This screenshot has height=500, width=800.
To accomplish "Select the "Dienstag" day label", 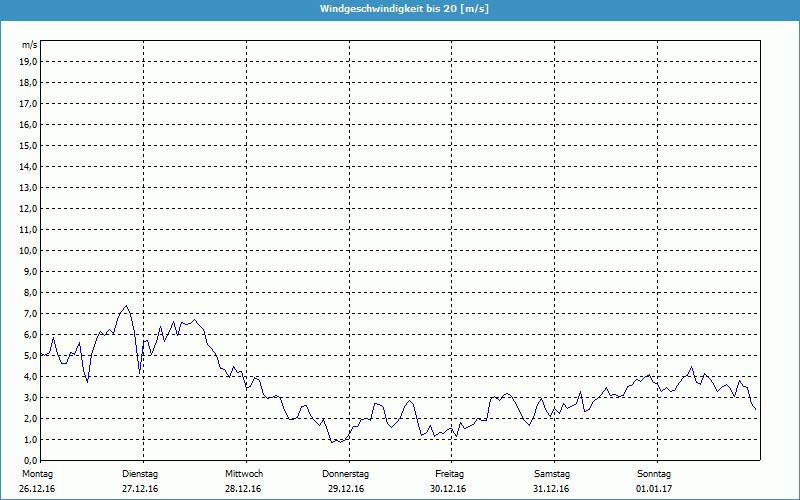I will tap(140, 473).
